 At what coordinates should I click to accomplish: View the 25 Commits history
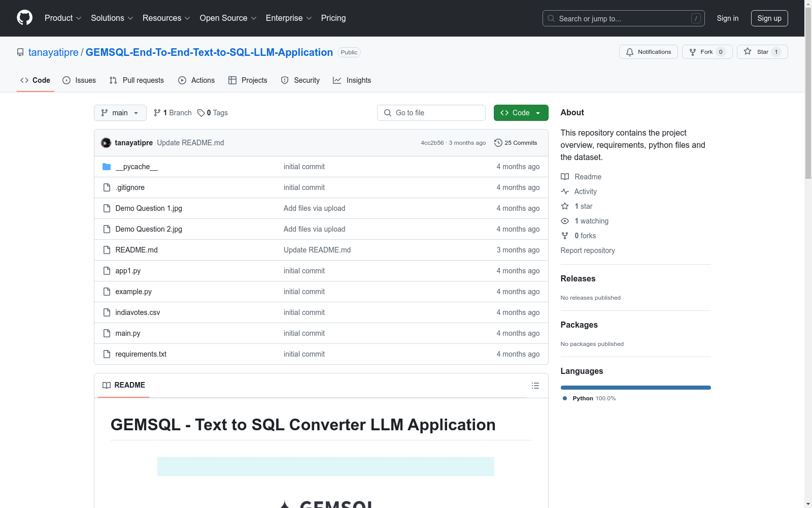[x=516, y=143]
